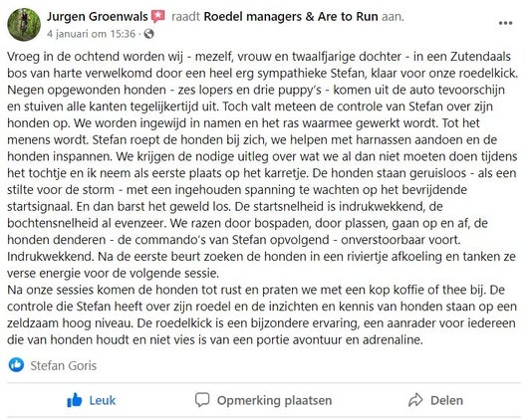The width and height of the screenshot is (532, 420).
Task: Open Jurgen Groenwals' profile picture
Action: coord(24,25)
